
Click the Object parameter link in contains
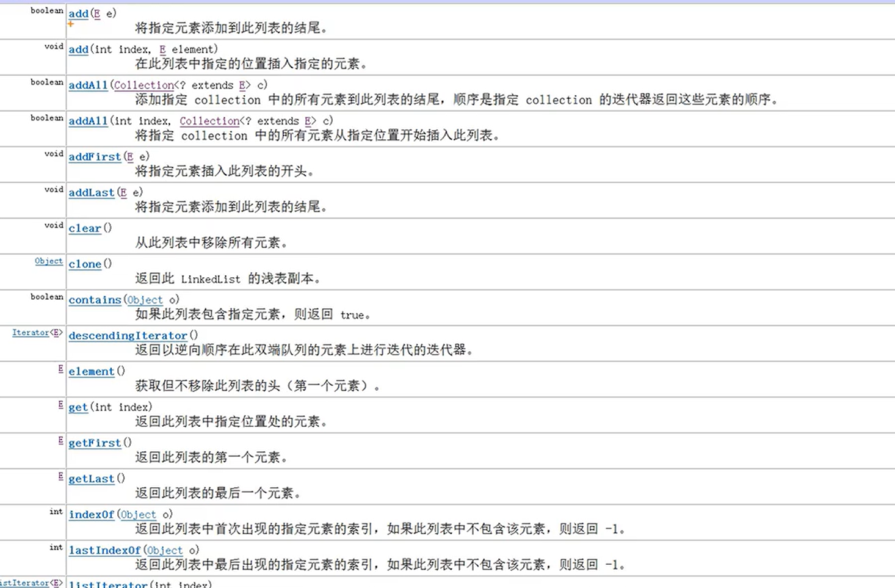click(x=145, y=300)
